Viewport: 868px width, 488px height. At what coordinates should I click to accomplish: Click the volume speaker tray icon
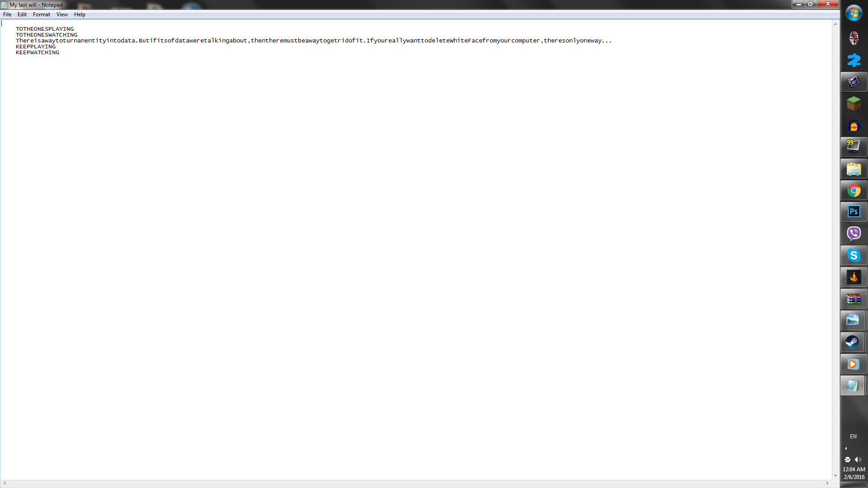pos(858,460)
